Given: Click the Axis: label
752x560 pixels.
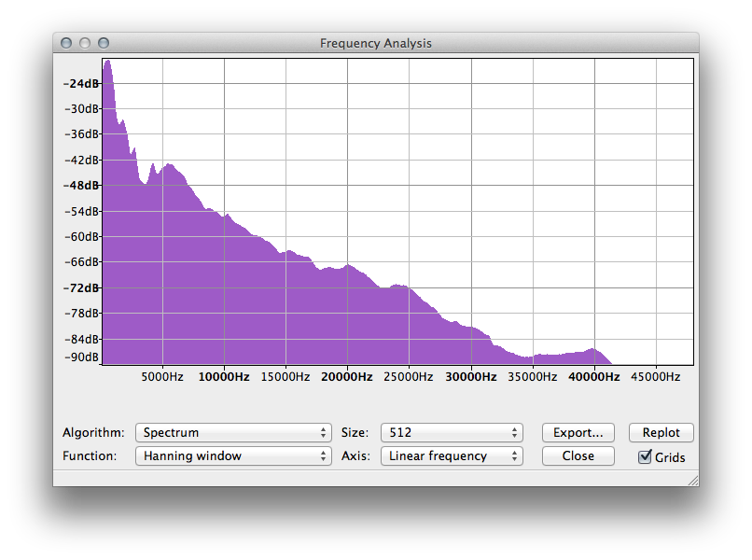Looking at the screenshot, I should coord(355,455).
